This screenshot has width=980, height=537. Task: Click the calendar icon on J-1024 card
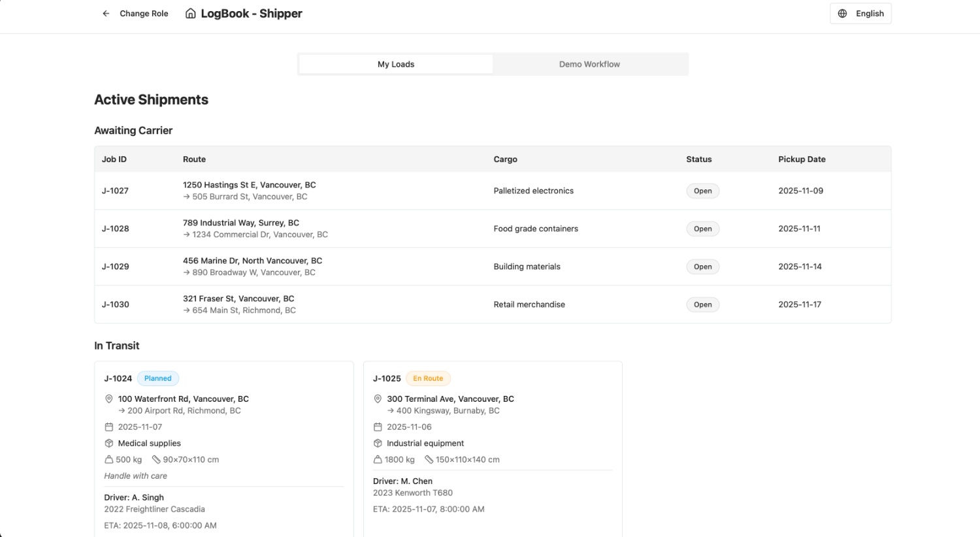[109, 427]
